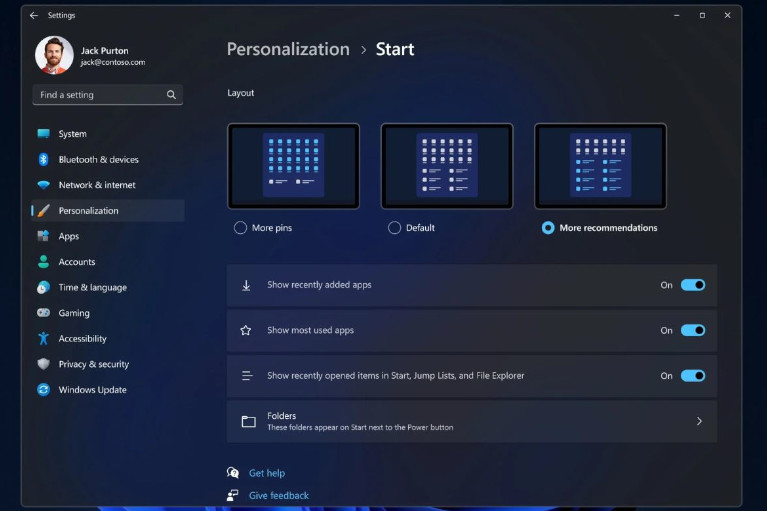Select the Default layout thumbnail
Screen dimensions: 767x511
click(447, 166)
